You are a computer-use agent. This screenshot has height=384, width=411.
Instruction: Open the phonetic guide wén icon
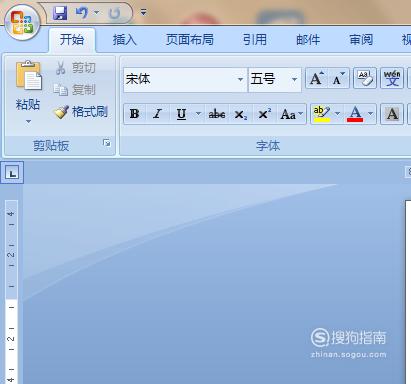392,78
